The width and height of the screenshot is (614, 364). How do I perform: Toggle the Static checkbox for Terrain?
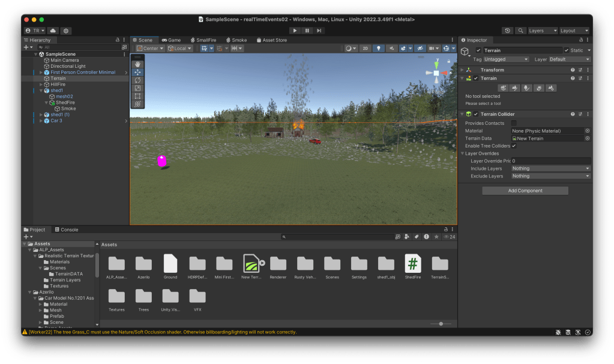click(x=567, y=50)
